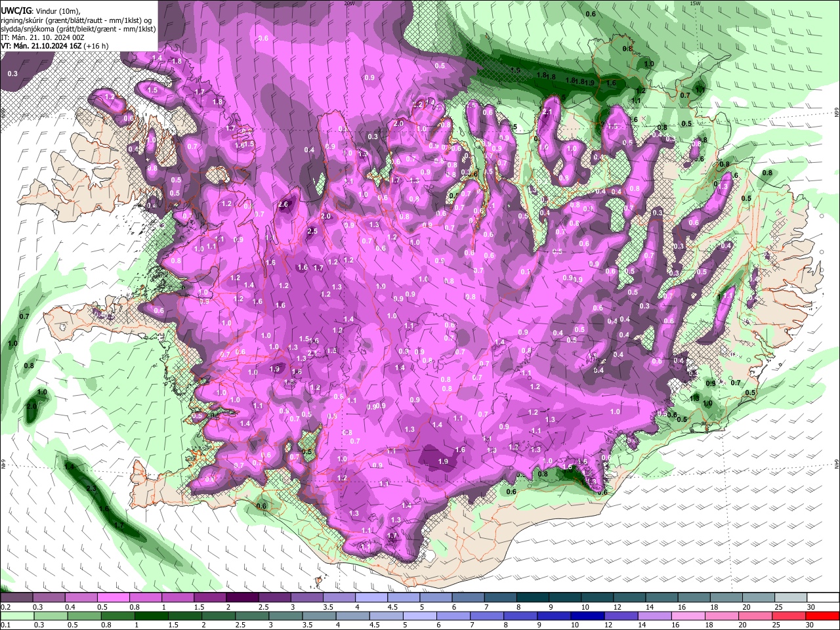This screenshot has width=840, height=630.
Task: Click the white upper swatch above 30
Action: 823,598
